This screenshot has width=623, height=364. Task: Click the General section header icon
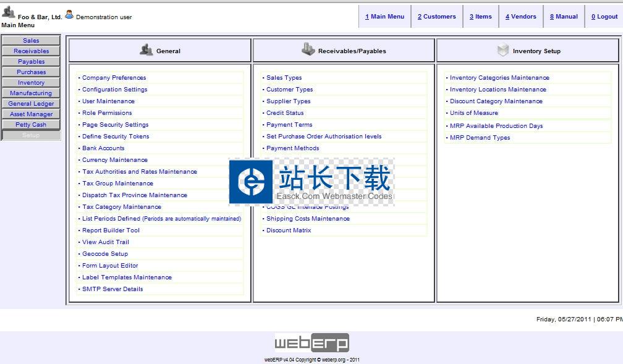point(146,50)
